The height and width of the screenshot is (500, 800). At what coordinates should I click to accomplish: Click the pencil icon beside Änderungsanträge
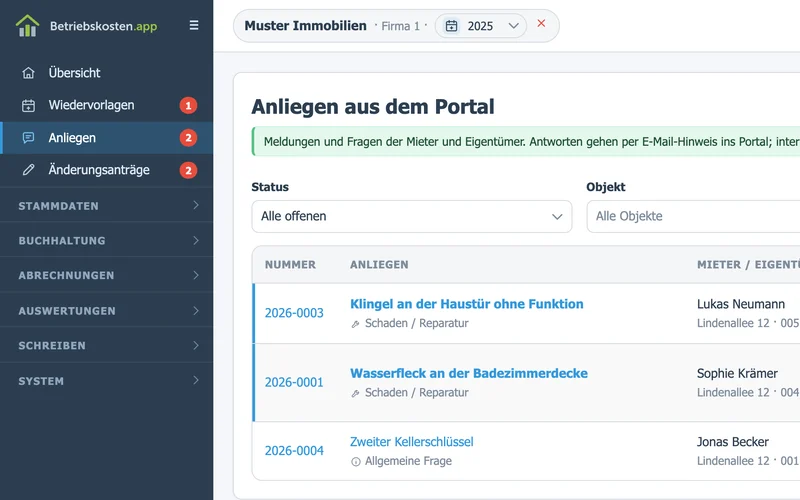point(29,170)
